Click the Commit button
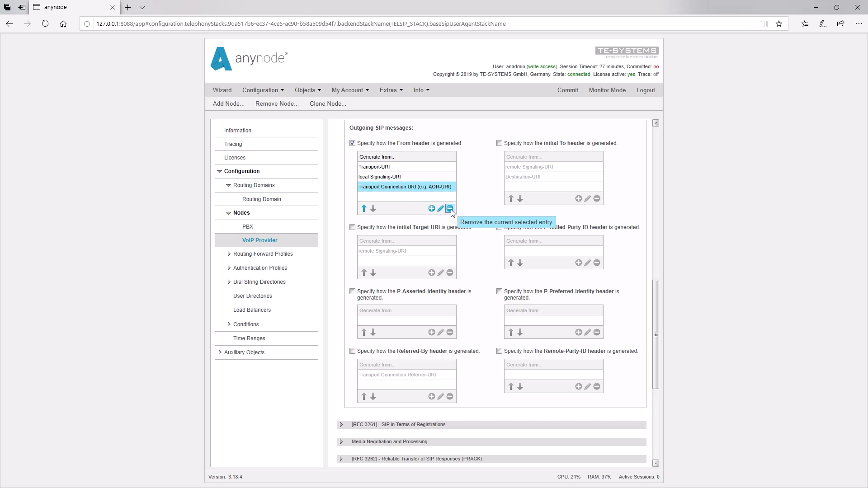The width and height of the screenshot is (868, 488). click(x=568, y=90)
